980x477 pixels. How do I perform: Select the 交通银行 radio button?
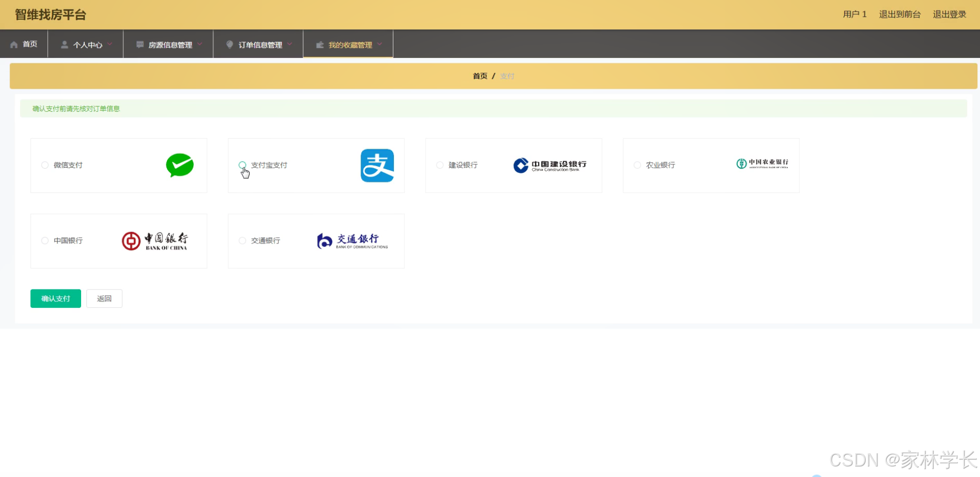tap(242, 240)
